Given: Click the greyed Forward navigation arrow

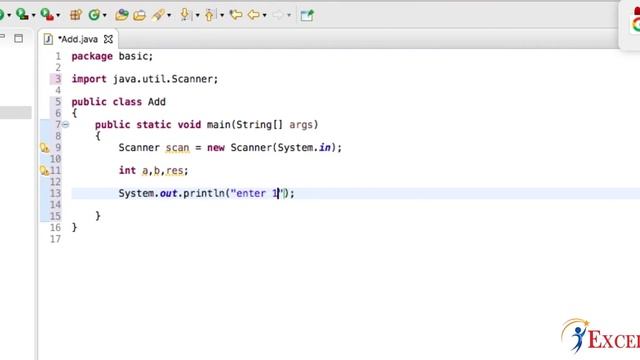Looking at the screenshot, I should pyautogui.click(x=278, y=15).
